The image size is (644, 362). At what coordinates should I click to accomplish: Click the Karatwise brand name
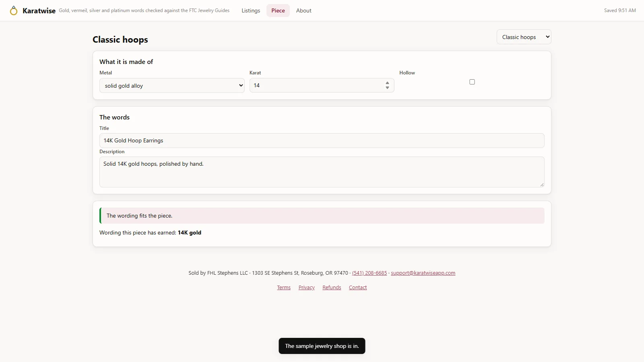click(x=39, y=10)
